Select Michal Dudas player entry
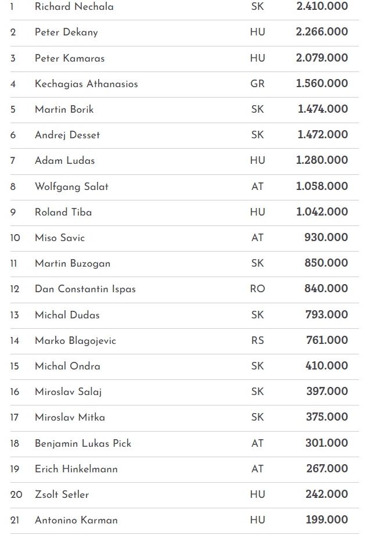This screenshot has width=392, height=549. [67, 315]
